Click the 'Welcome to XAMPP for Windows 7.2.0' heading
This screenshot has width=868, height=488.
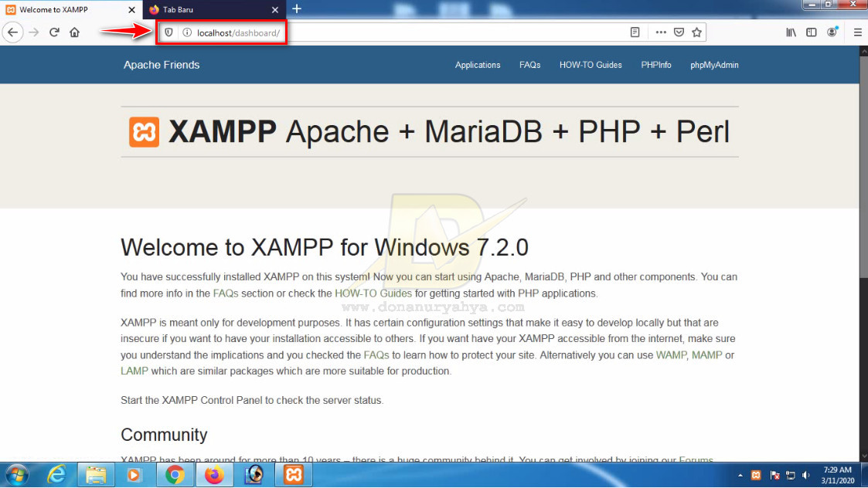tap(325, 247)
